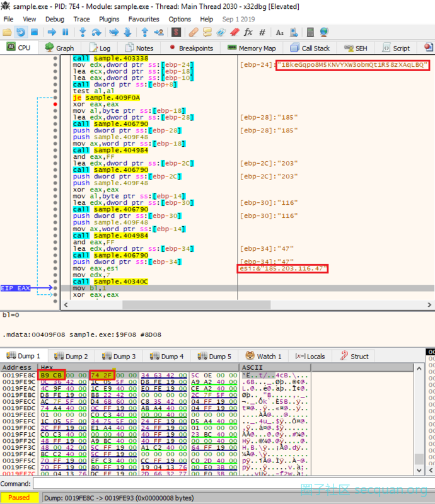Click dump pane scroll up arrow
Screen dimensions: 435x504
(x=419, y=369)
